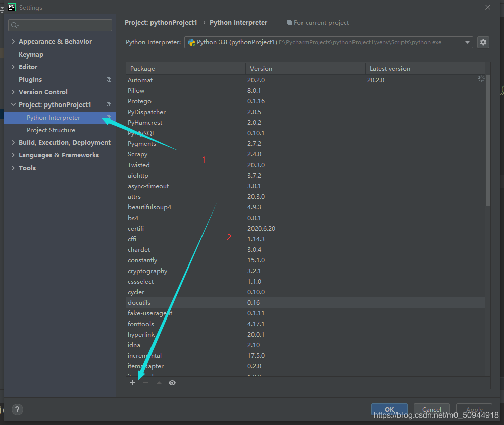Viewport: 504px width, 425px height.
Task: Open the Plugins settings page
Action: click(x=30, y=80)
